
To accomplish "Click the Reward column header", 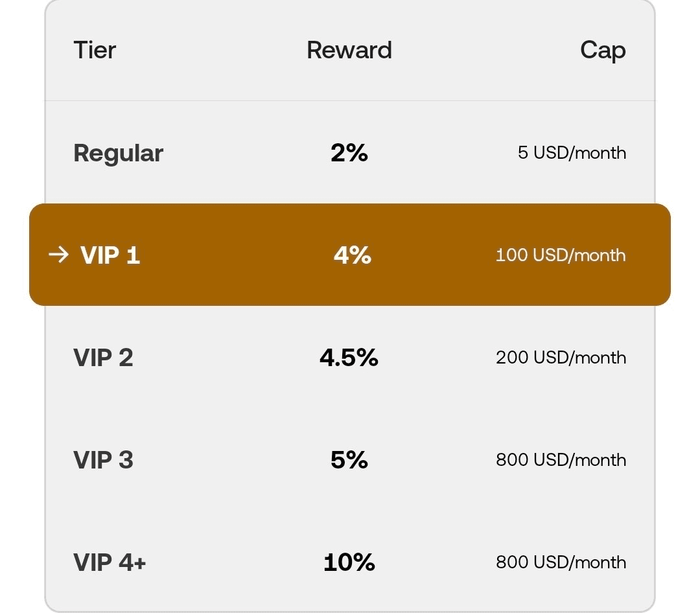I will [x=349, y=50].
